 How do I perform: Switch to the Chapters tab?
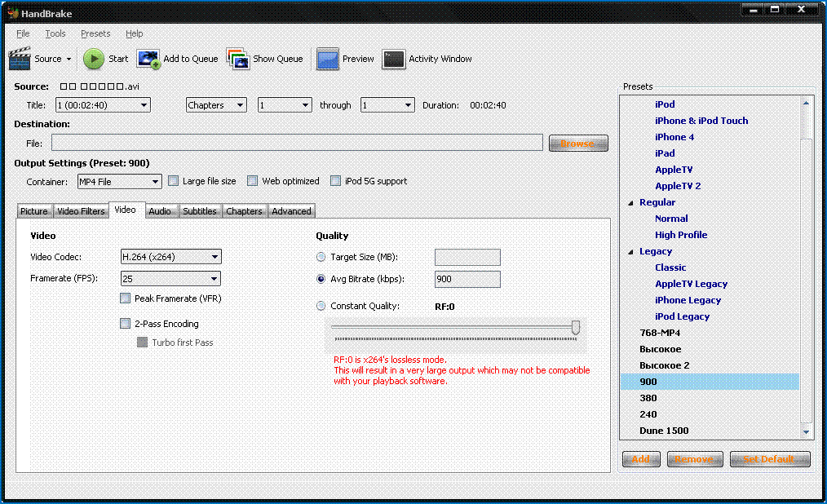point(244,211)
